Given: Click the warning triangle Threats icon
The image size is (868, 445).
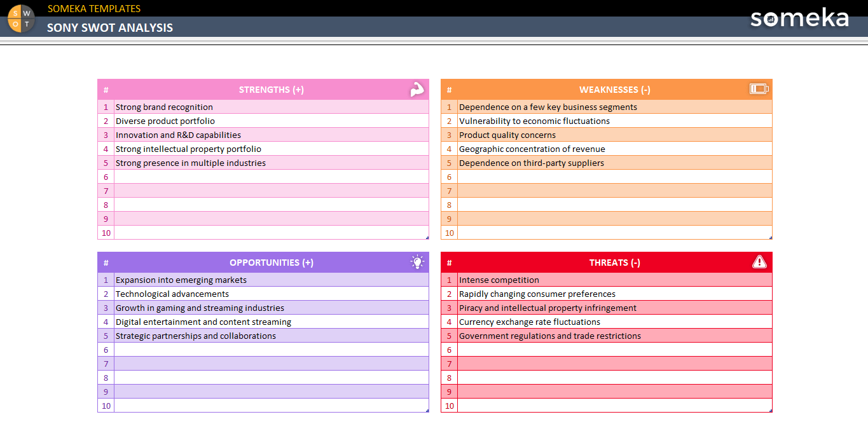Looking at the screenshot, I should coord(759,262).
